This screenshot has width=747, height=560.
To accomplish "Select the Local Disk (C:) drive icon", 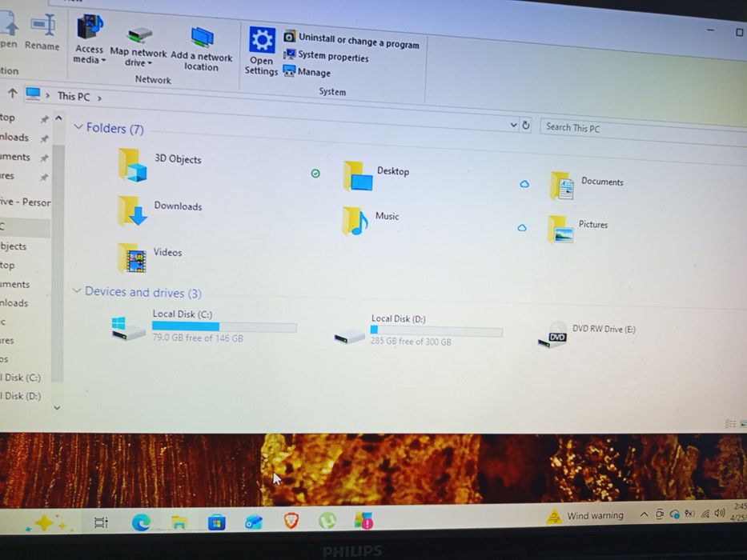I will click(x=127, y=328).
